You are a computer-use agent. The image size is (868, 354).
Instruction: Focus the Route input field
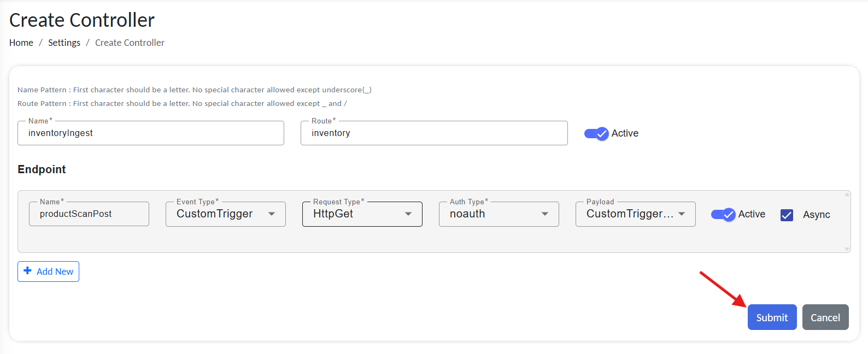pos(433,133)
